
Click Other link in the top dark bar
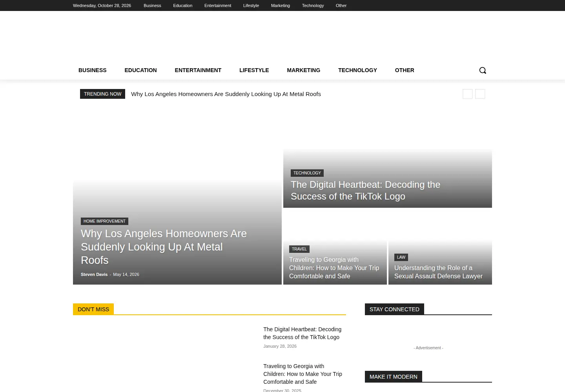pos(341,5)
